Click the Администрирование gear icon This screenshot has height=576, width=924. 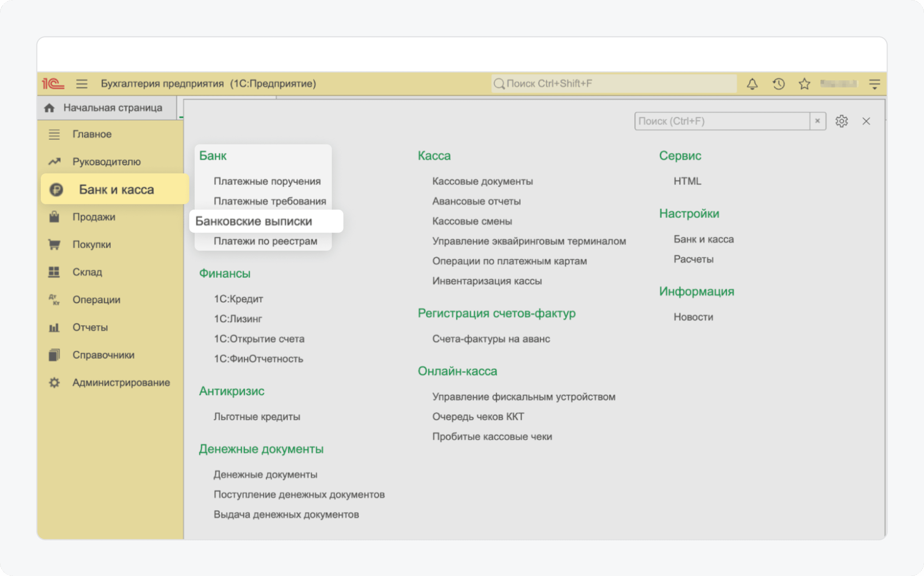tap(54, 382)
